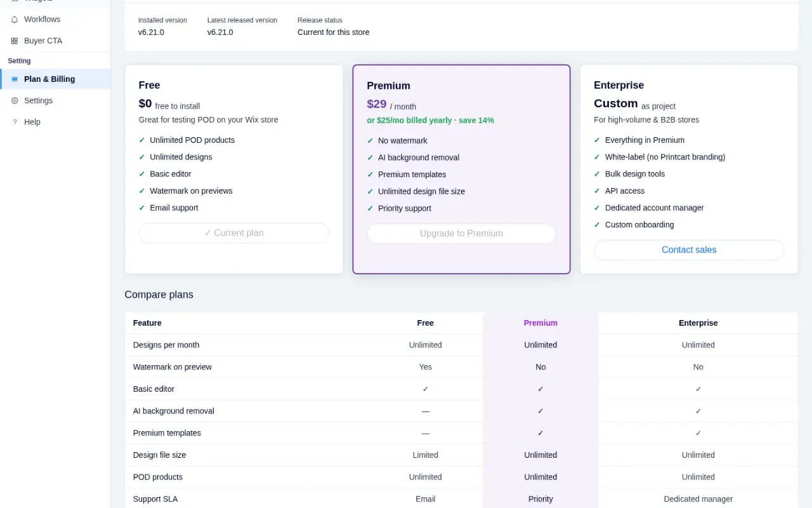
Task: Click 'Watermark on previews' Free feature
Action: click(191, 191)
